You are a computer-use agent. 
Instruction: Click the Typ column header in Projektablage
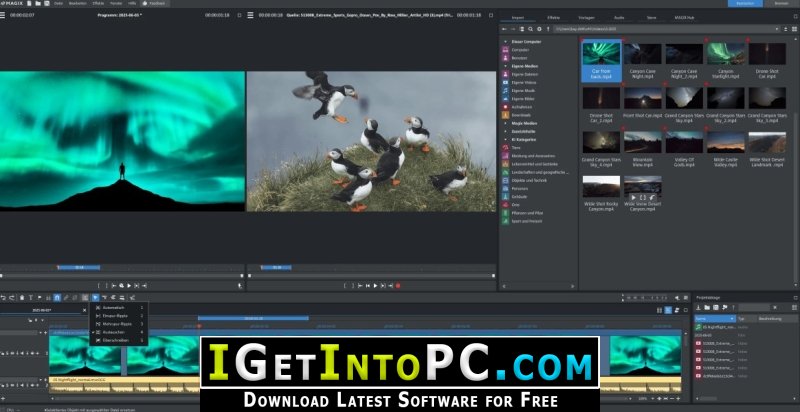pos(746,319)
